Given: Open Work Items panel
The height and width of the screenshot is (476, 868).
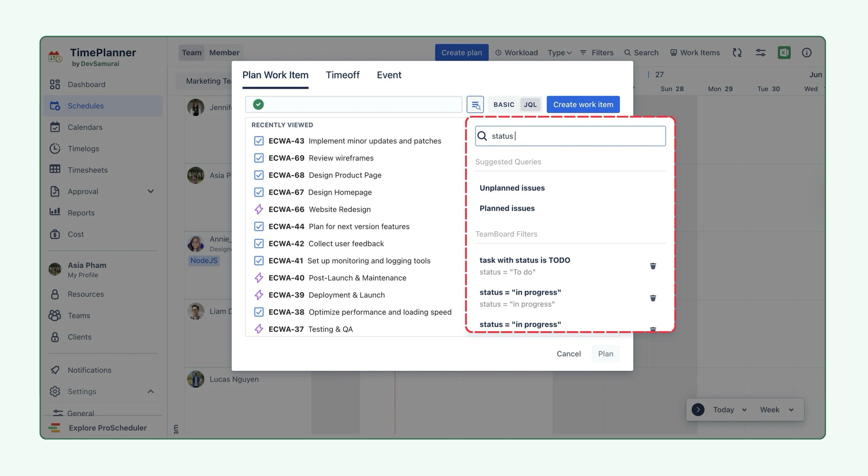Looking at the screenshot, I should point(695,52).
